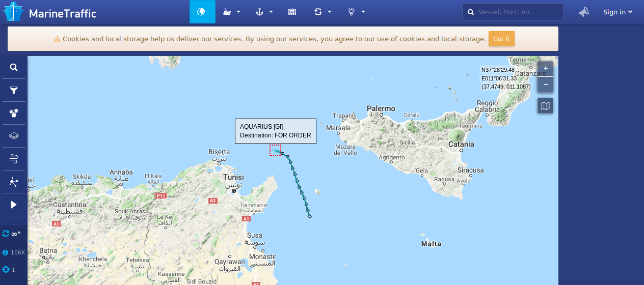
Task: Open the companies building icon menu
Action: tap(292, 12)
